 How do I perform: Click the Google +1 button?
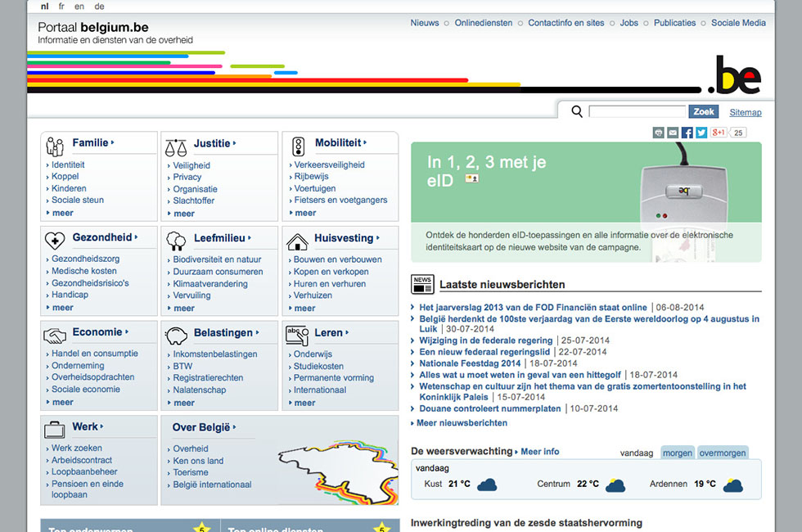pos(719,133)
